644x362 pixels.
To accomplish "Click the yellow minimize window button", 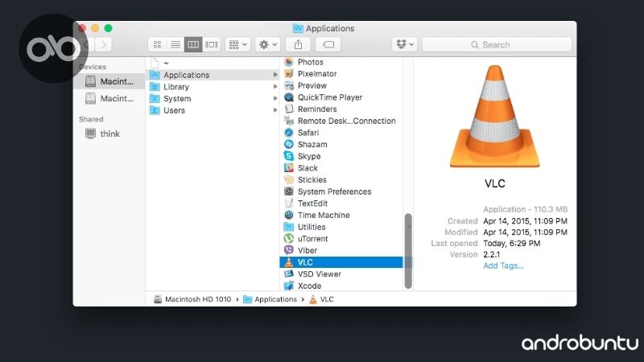I will coord(95,28).
